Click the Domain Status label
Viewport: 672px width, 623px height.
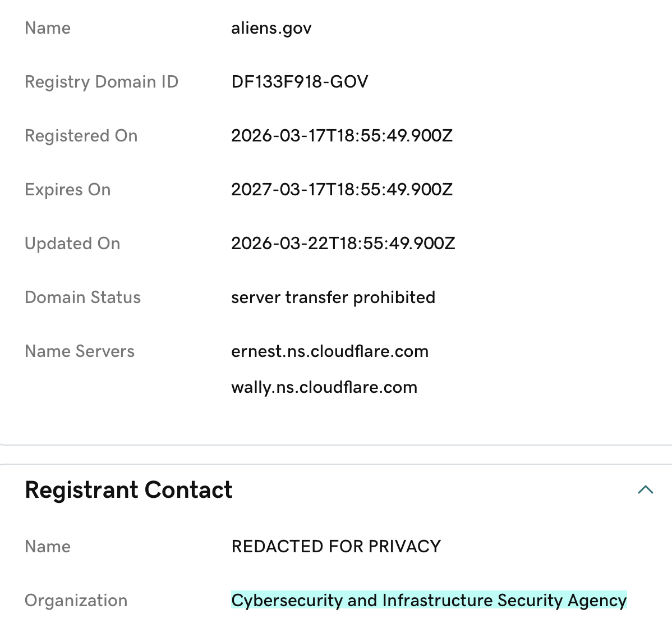pyautogui.click(x=82, y=297)
